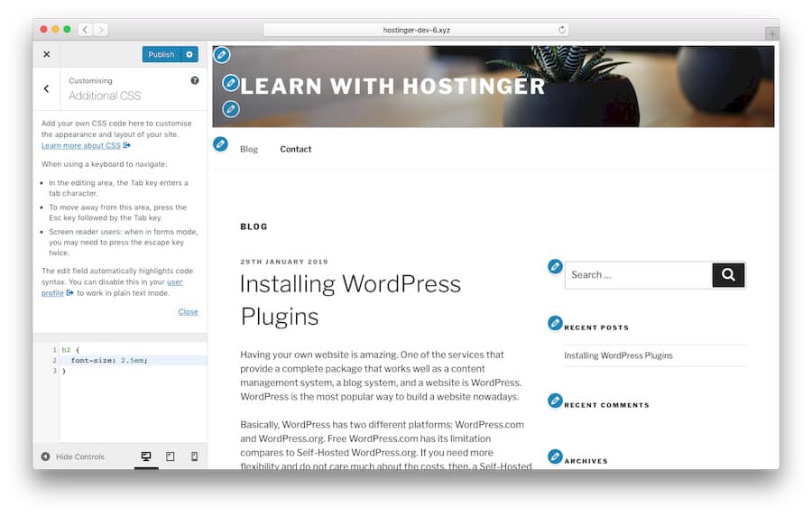Viewport: 812px width, 516px height.
Task: Switch to mobile preview mode
Action: pyautogui.click(x=194, y=456)
